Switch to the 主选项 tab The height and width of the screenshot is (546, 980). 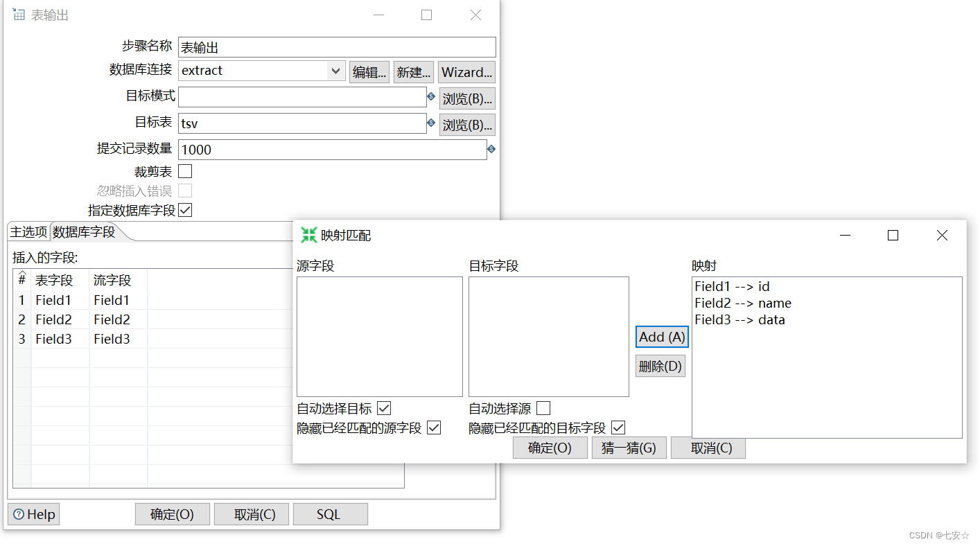(x=28, y=231)
